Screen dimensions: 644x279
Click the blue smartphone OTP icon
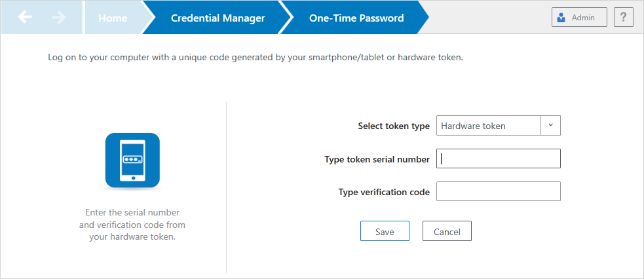pyautogui.click(x=132, y=160)
